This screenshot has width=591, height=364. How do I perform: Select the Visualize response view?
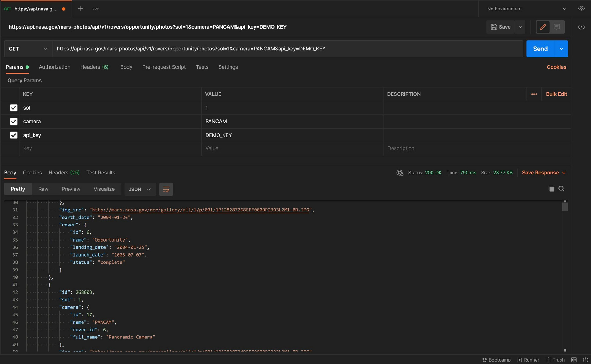click(x=104, y=189)
